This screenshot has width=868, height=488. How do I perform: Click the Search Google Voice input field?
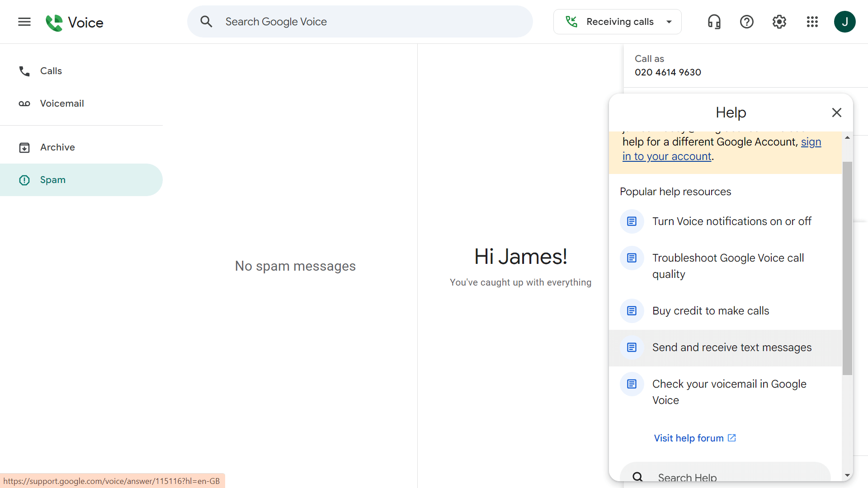(x=360, y=21)
